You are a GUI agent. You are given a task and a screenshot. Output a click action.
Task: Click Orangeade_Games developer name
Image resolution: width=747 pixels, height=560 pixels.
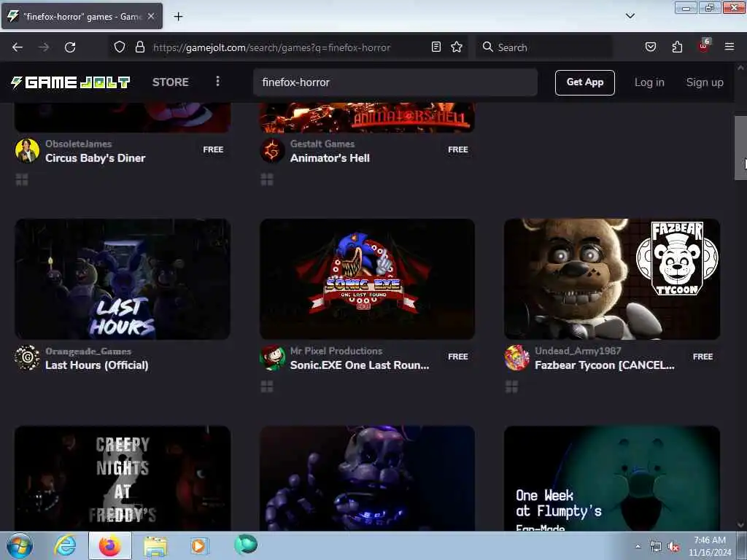[x=88, y=351]
